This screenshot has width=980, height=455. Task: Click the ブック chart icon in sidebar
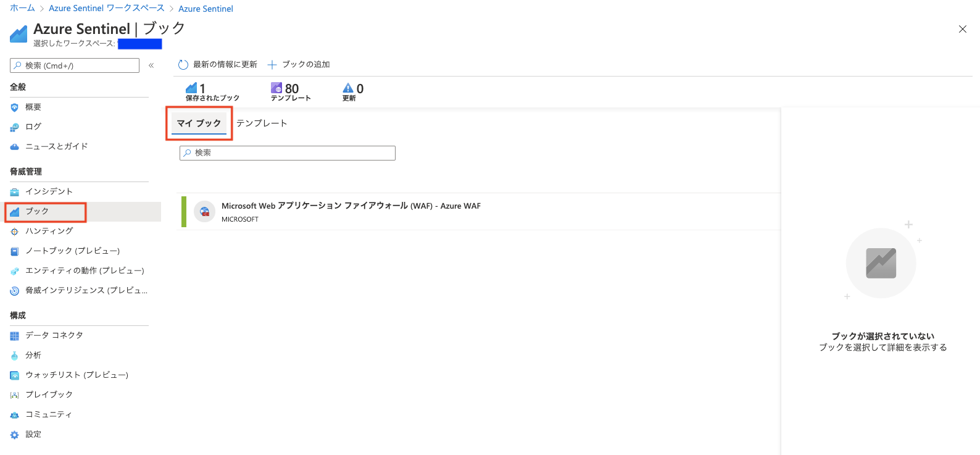(15, 212)
